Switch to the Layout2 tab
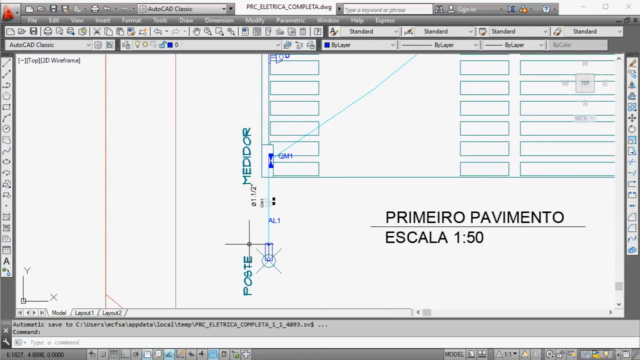This screenshot has height=360, width=640. (x=112, y=313)
